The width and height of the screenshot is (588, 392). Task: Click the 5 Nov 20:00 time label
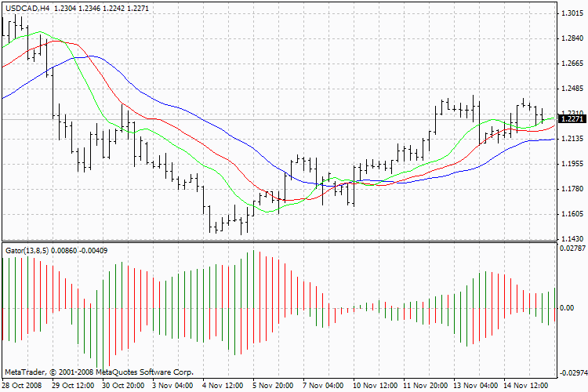click(x=273, y=386)
